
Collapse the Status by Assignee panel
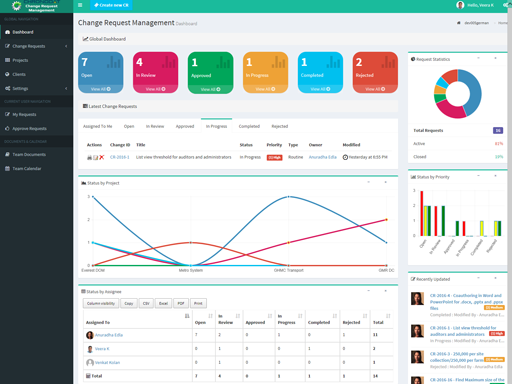[x=369, y=291]
